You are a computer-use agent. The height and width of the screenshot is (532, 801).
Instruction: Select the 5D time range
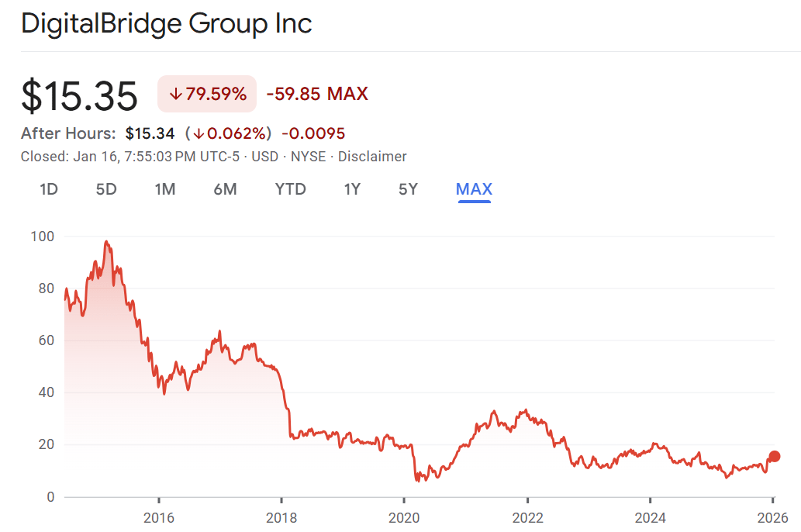(x=106, y=188)
